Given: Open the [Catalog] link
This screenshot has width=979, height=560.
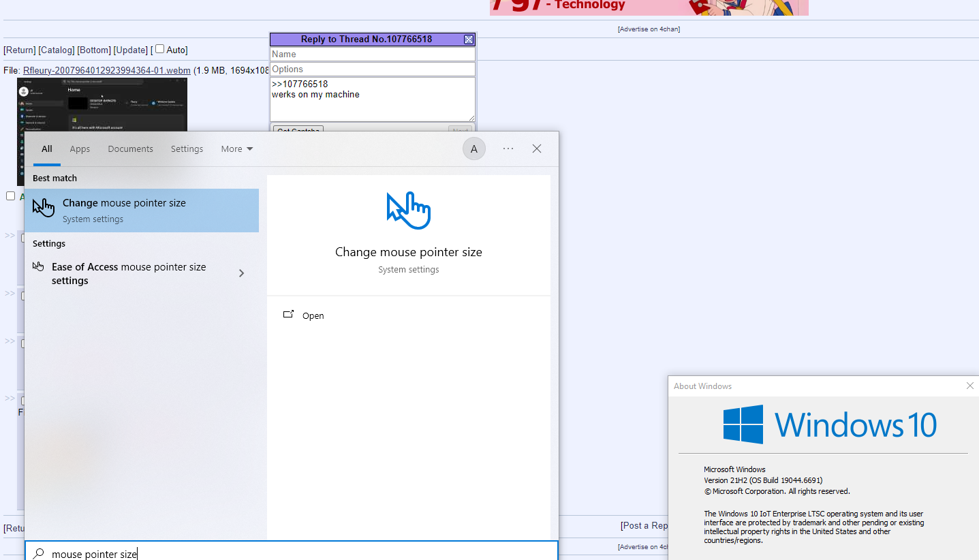Looking at the screenshot, I should pyautogui.click(x=57, y=50).
